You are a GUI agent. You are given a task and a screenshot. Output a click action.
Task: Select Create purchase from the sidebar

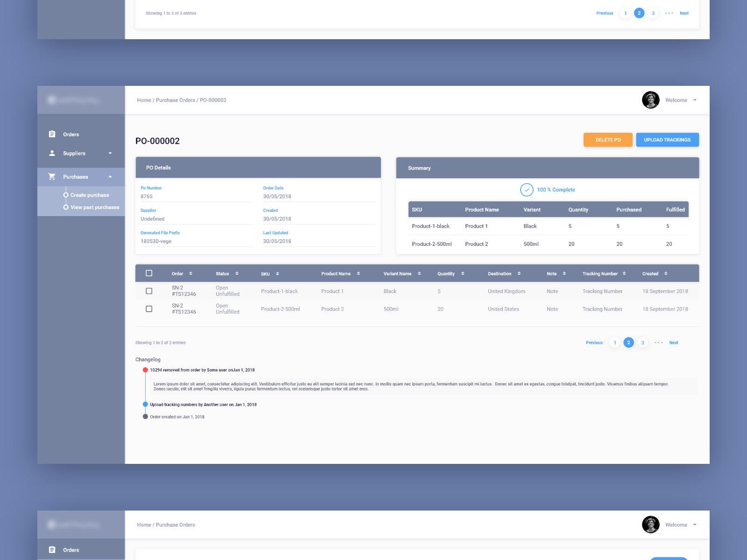pyautogui.click(x=90, y=195)
